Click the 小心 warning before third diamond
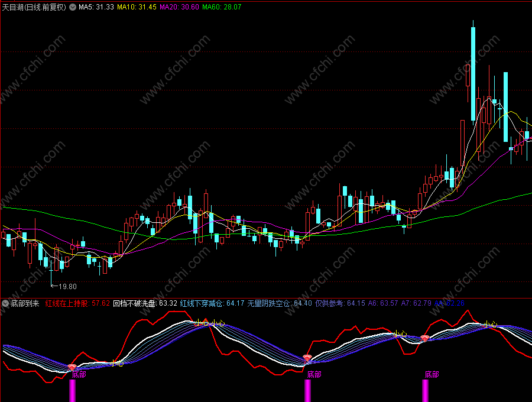The image size is (532, 402). coord(400,334)
